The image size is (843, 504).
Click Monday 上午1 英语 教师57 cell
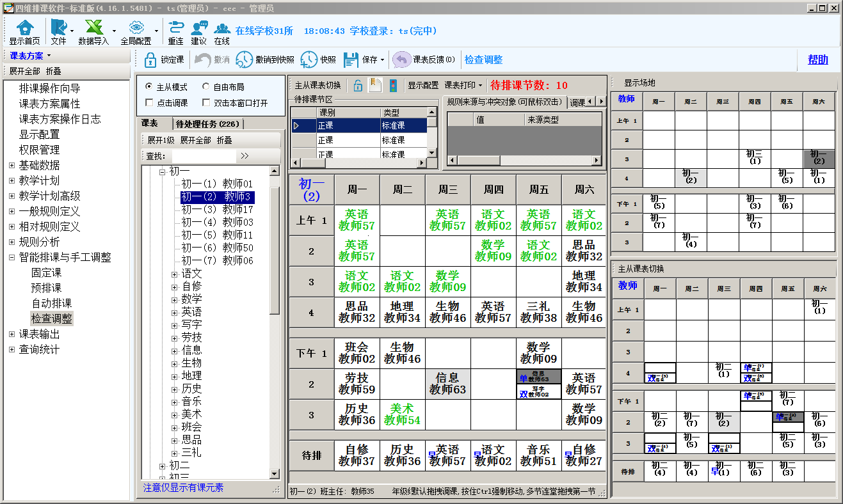click(357, 220)
